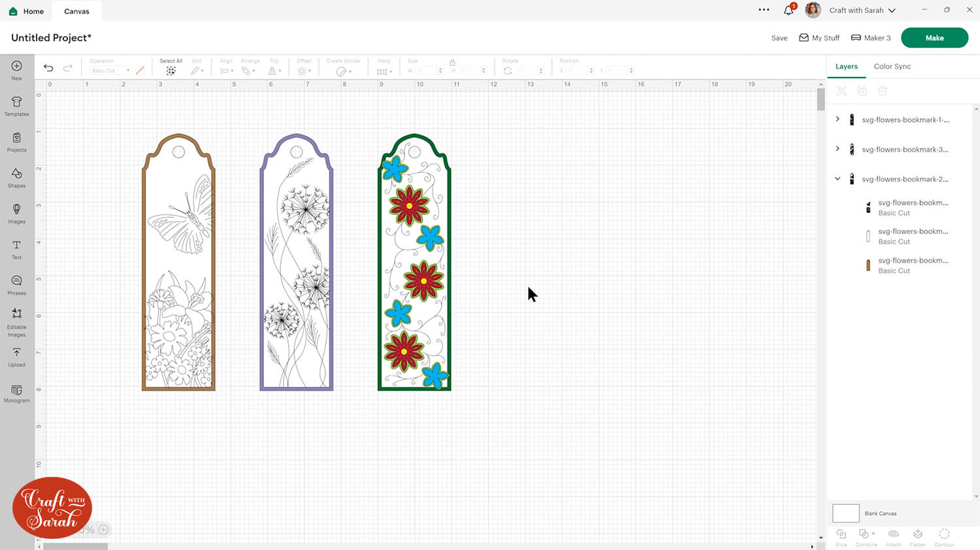The height and width of the screenshot is (550, 980).
Task: Click the size Width input field
Action: (428, 71)
